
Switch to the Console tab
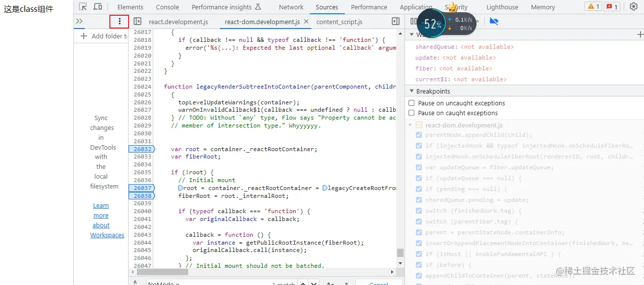pos(168,7)
